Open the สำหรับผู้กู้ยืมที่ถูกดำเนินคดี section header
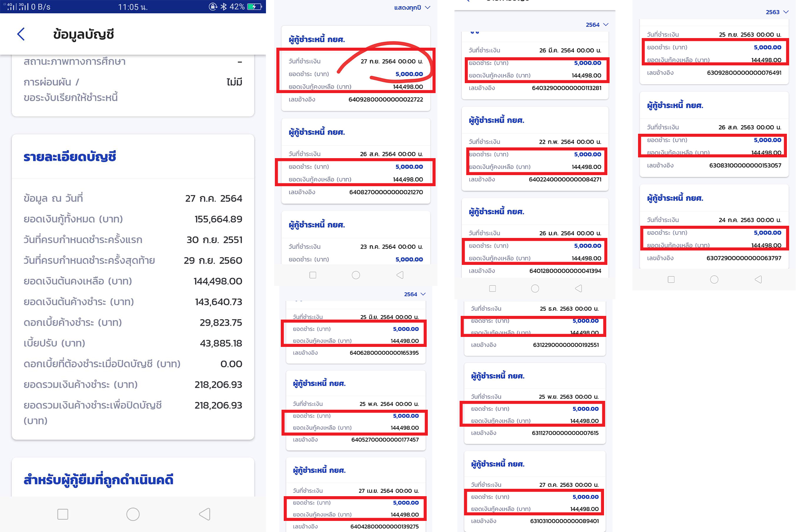798x532 pixels. [x=98, y=480]
